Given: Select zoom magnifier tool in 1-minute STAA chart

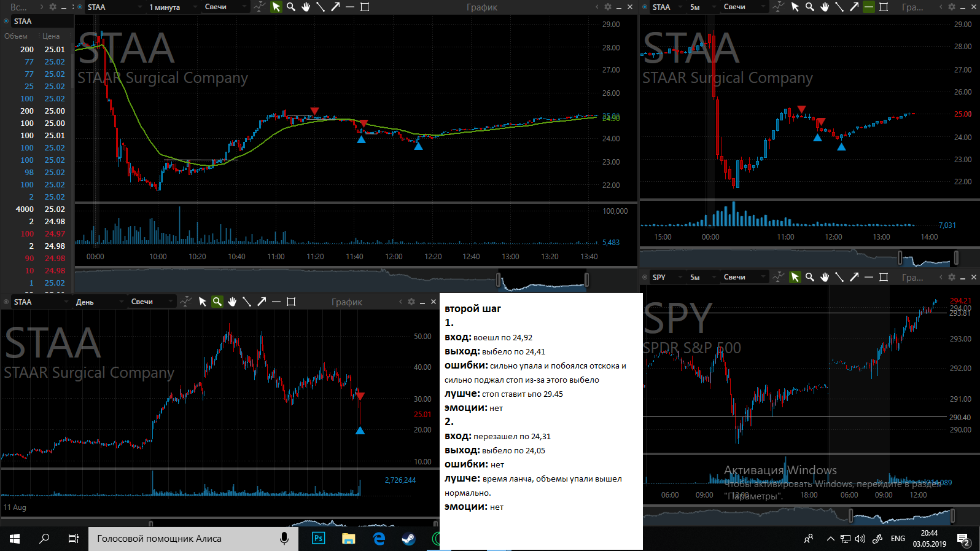Looking at the screenshot, I should pos(291,7).
